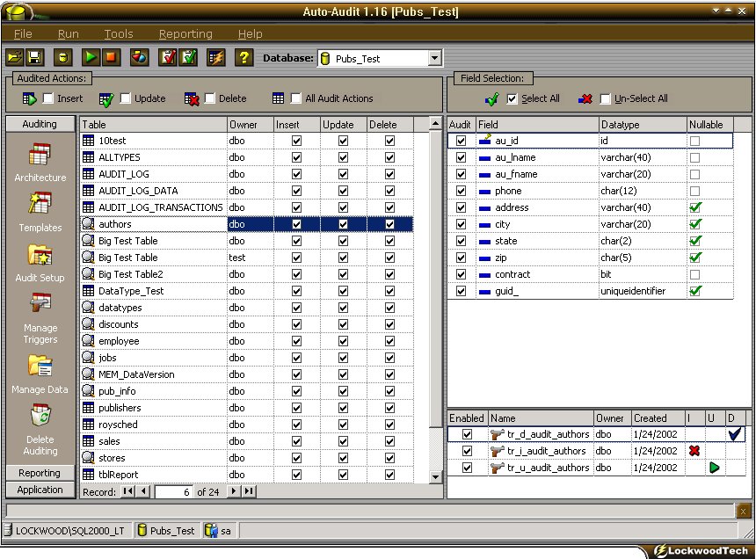The height and width of the screenshot is (559, 756).
Task: Uncheck the Select All checkbox
Action: [512, 98]
